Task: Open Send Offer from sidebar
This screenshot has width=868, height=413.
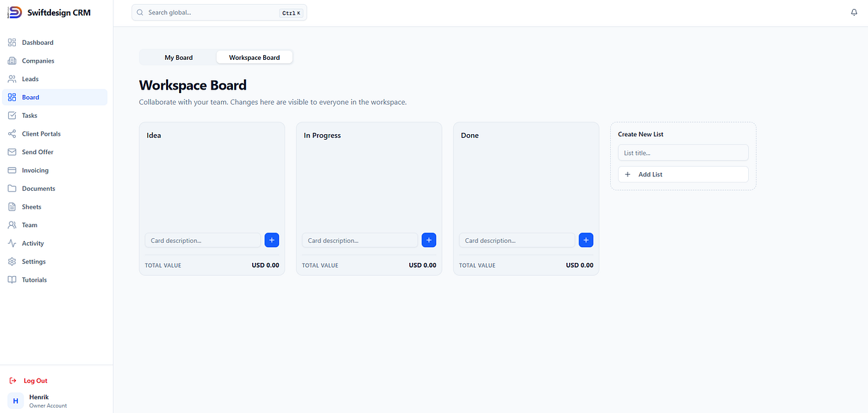Action: (55, 152)
